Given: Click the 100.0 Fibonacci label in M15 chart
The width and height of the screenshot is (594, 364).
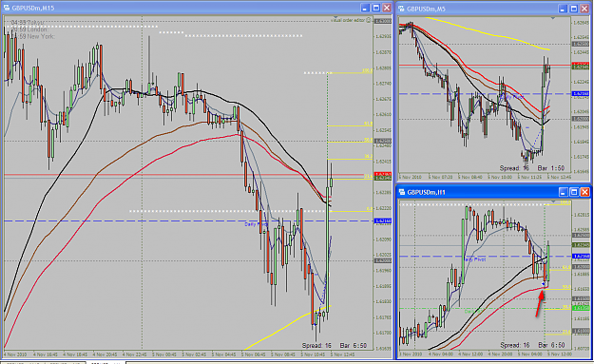Looking at the screenshot, I should click(367, 70).
